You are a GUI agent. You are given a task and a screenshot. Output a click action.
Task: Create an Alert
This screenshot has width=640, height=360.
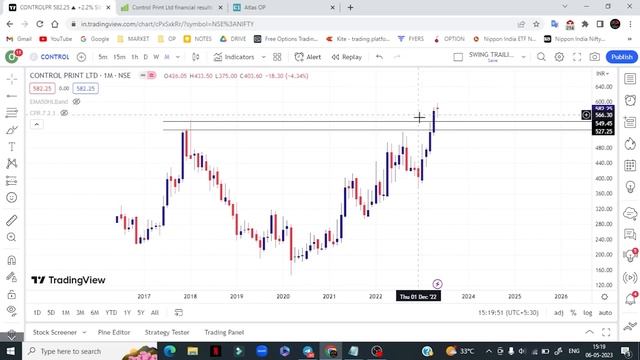pyautogui.click(x=308, y=57)
